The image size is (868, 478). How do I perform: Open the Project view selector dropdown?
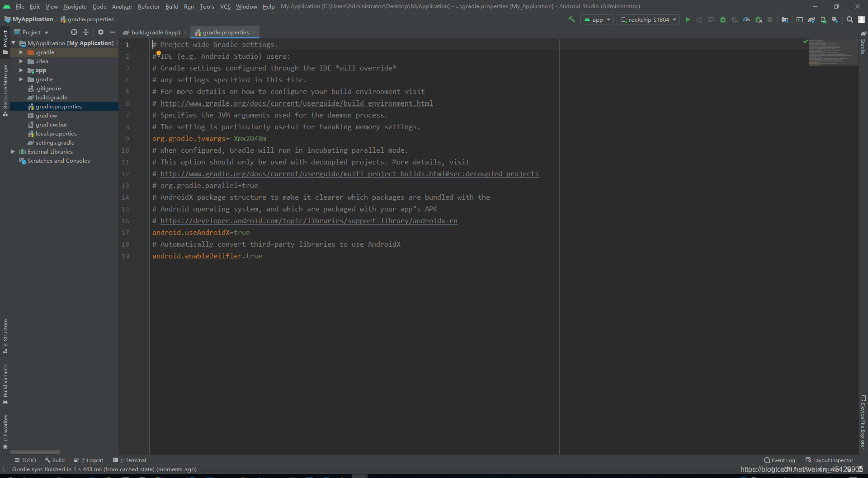(x=31, y=32)
